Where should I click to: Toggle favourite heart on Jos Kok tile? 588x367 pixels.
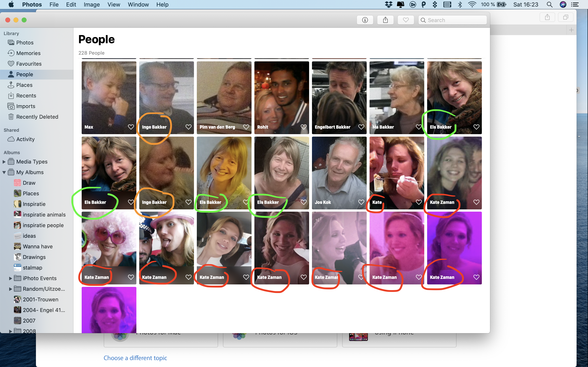[x=361, y=202]
